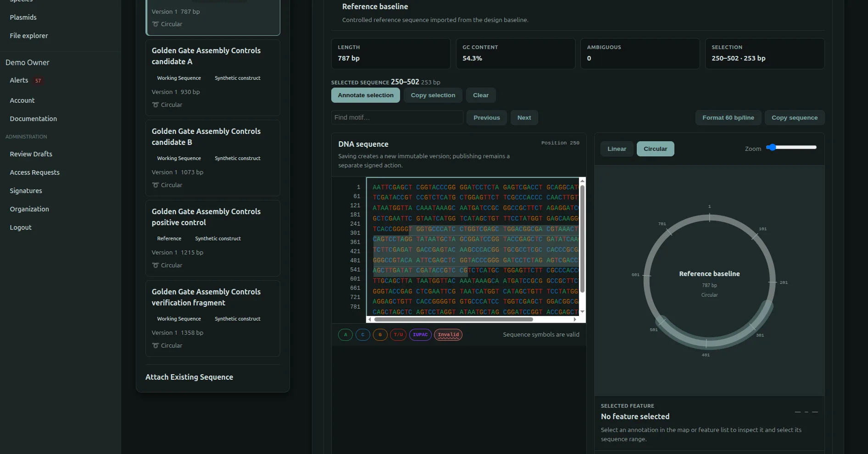Click circular icon on candidate B card
Screen dimensions: 868x454
(156, 185)
